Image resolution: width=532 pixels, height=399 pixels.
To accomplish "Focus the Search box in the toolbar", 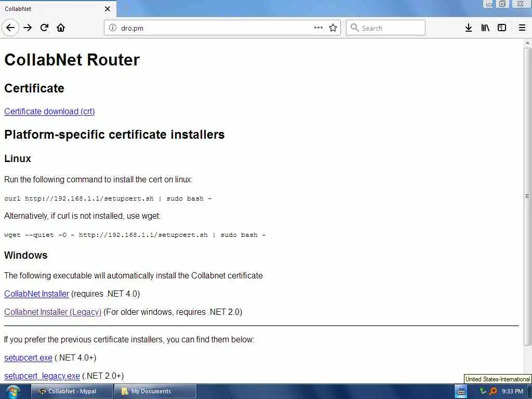I will coord(385,28).
